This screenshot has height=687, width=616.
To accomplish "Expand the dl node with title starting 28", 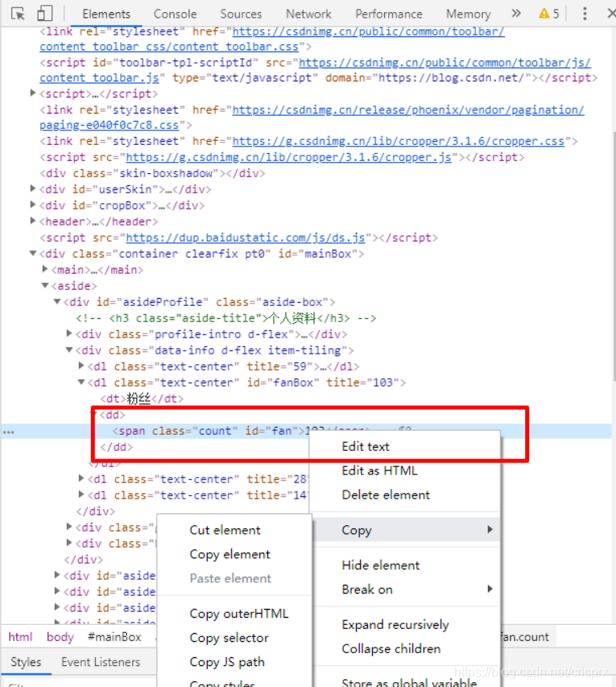I will click(81, 478).
